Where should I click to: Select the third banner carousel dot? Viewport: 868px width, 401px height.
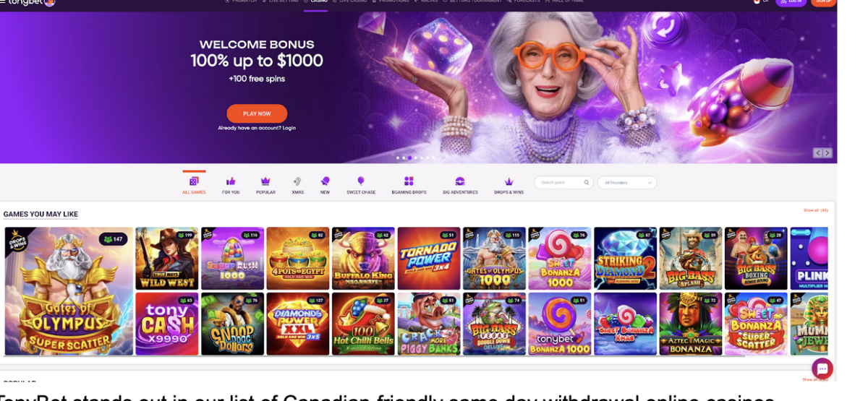click(x=409, y=158)
